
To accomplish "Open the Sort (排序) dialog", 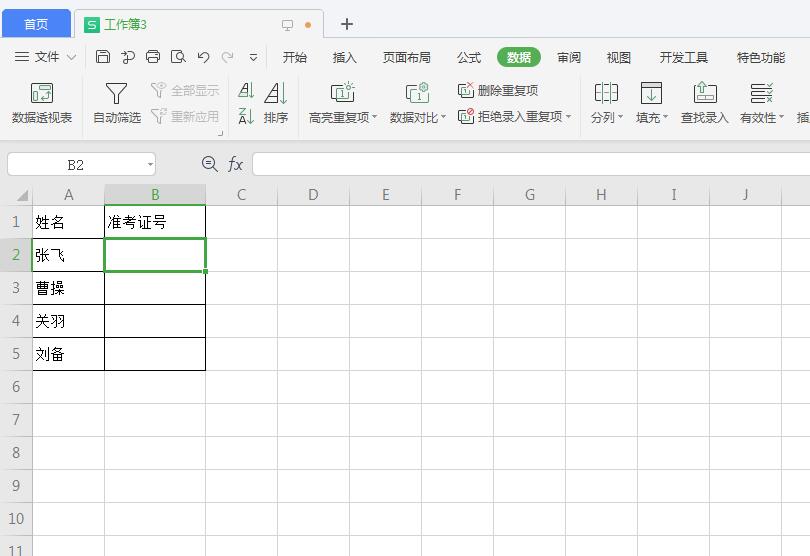I will coord(276,103).
